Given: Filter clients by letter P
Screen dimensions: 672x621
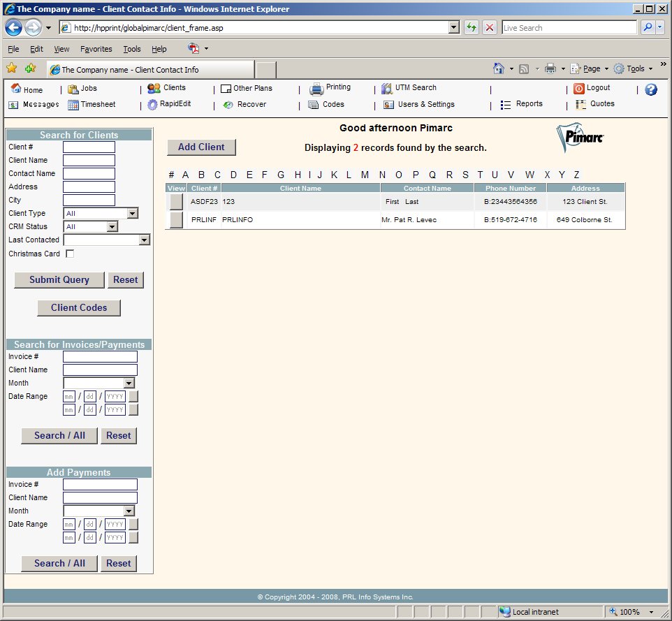Looking at the screenshot, I should click(x=416, y=175).
